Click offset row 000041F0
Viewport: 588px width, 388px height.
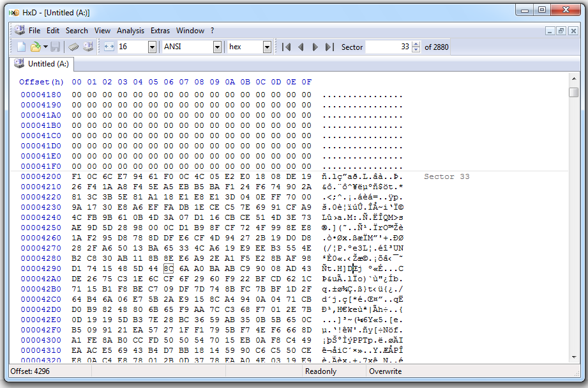(x=41, y=166)
